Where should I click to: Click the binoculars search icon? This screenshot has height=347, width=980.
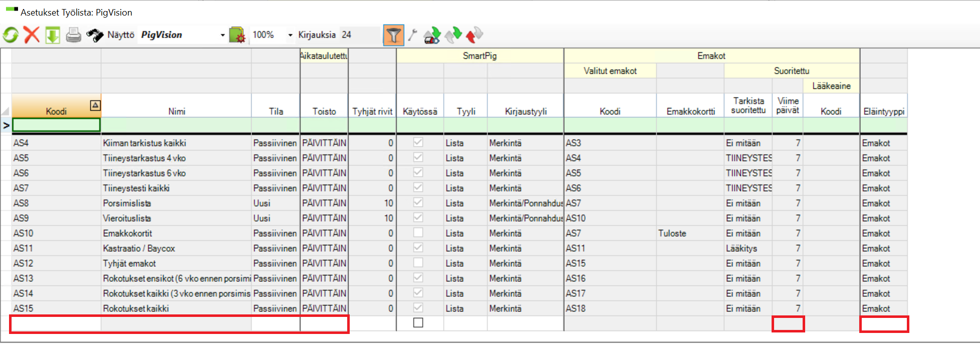(x=95, y=35)
